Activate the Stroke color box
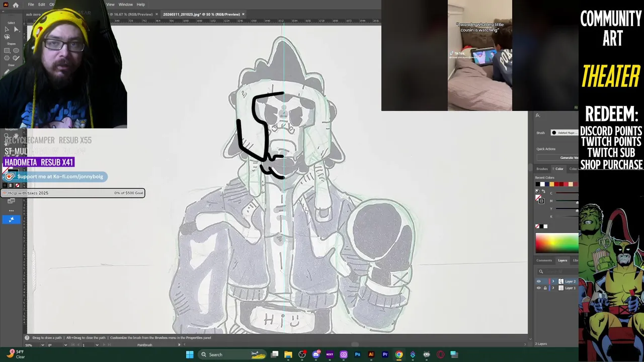This screenshot has width=644, height=362. (x=541, y=200)
